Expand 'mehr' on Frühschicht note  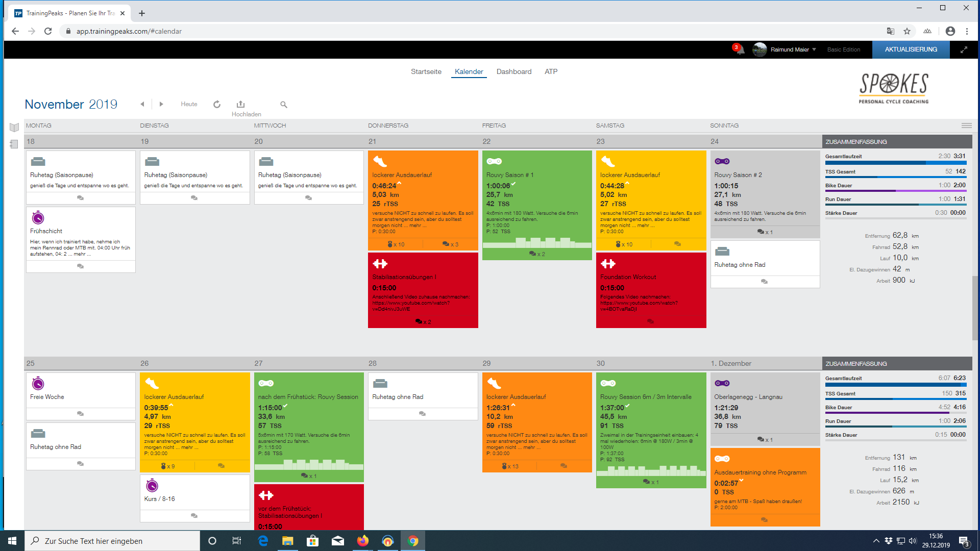pos(80,254)
